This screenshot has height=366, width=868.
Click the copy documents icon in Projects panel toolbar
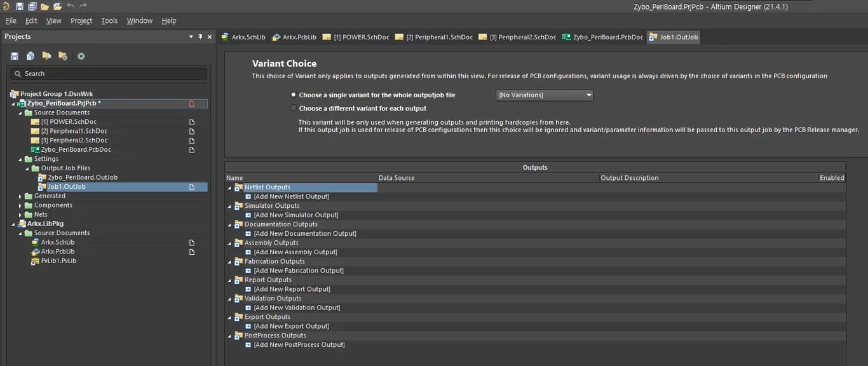point(30,56)
